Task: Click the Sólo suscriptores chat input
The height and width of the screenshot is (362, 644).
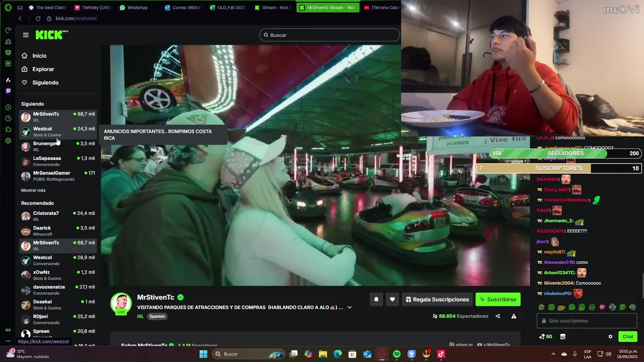Action: pyautogui.click(x=587, y=321)
